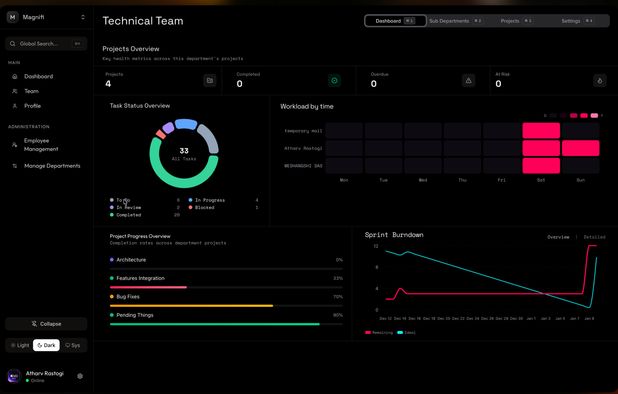
Task: Select the Sys theme option
Action: [x=73, y=345]
